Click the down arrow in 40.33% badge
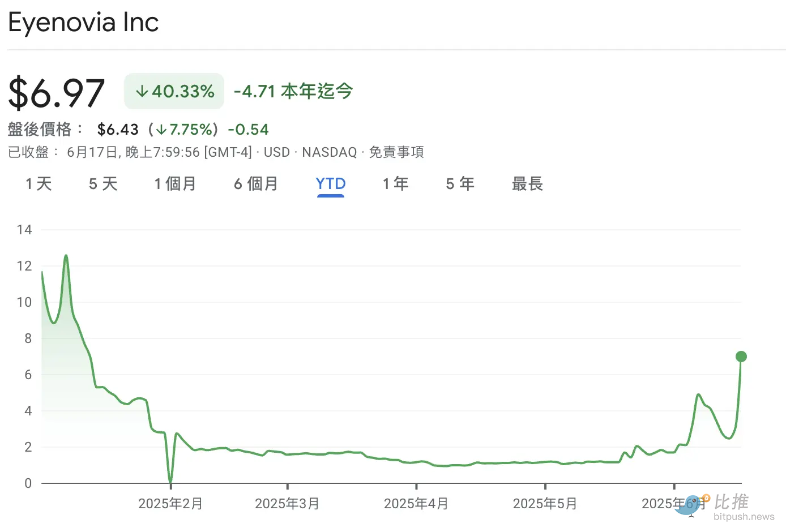 142,92
